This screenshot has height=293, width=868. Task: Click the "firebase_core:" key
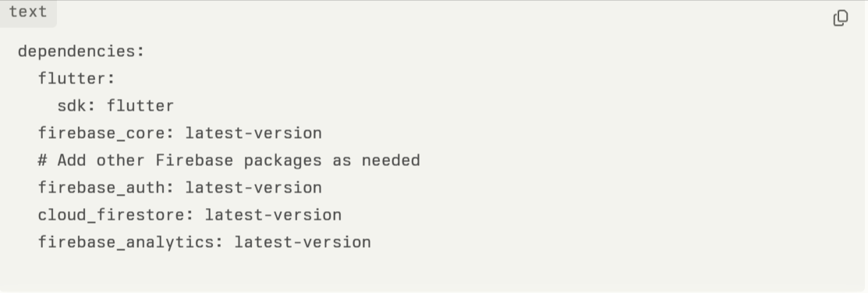[106, 133]
